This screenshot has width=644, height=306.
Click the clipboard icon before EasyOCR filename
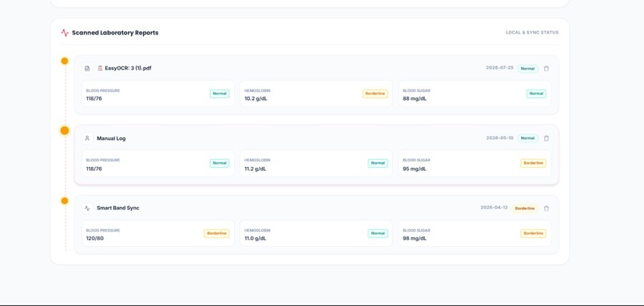click(x=100, y=68)
